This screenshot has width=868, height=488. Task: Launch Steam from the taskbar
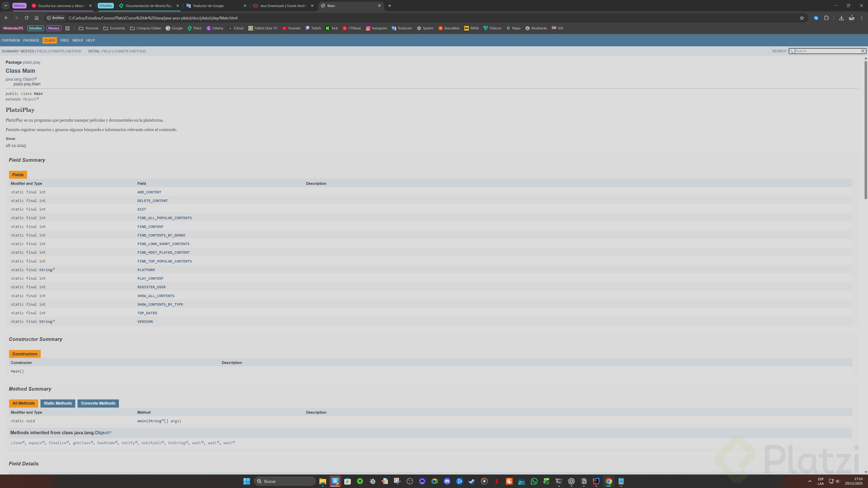(x=472, y=481)
